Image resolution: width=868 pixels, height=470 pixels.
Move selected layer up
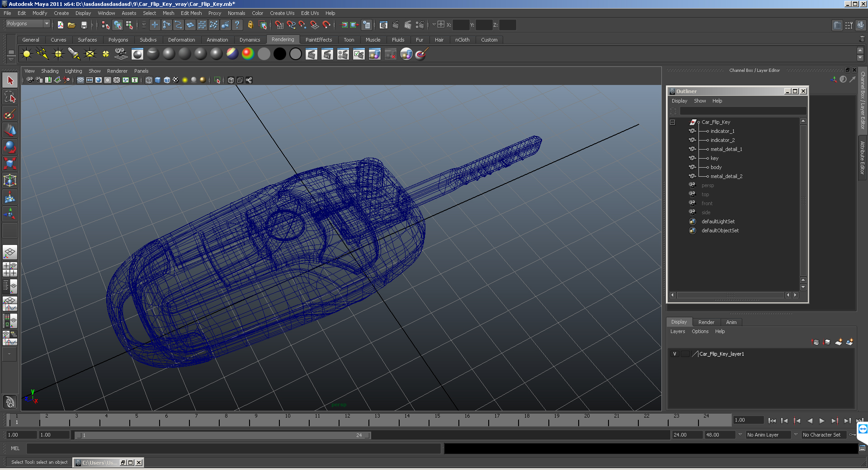point(816,342)
